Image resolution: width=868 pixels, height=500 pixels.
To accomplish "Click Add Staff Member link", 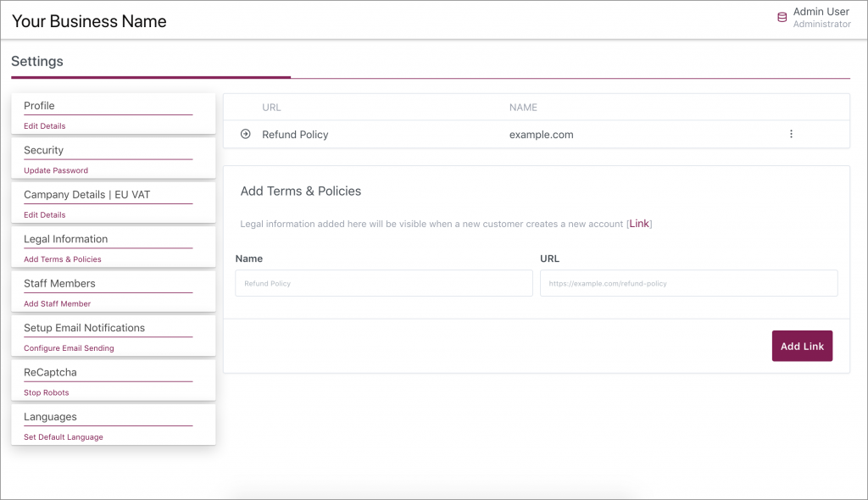I will (x=58, y=303).
